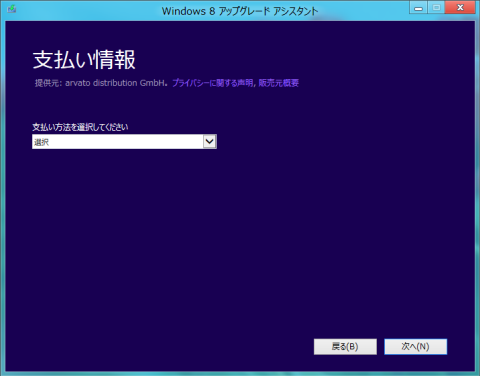This screenshot has height=376, width=480.
Task: Click the 支払い方法を選択してください label
Action: pos(80,127)
